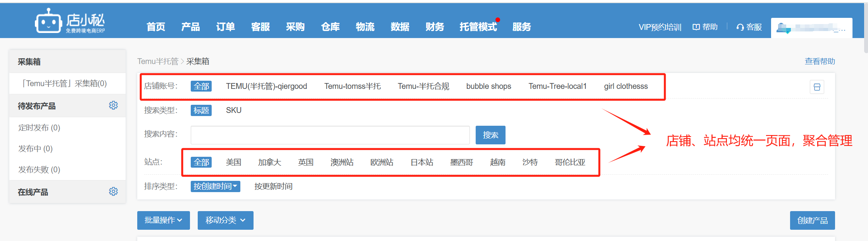
Task: Filter by store girl clothesss
Action: pyautogui.click(x=626, y=86)
